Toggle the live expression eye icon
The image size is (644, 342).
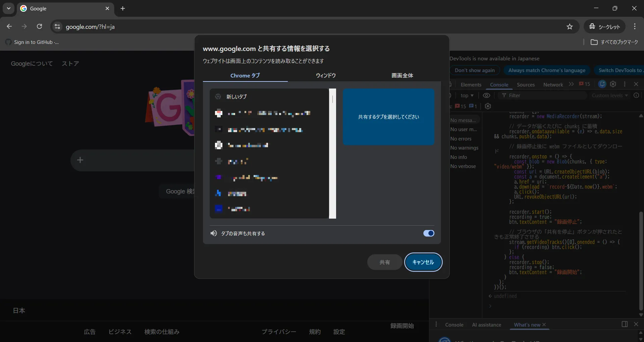[486, 96]
